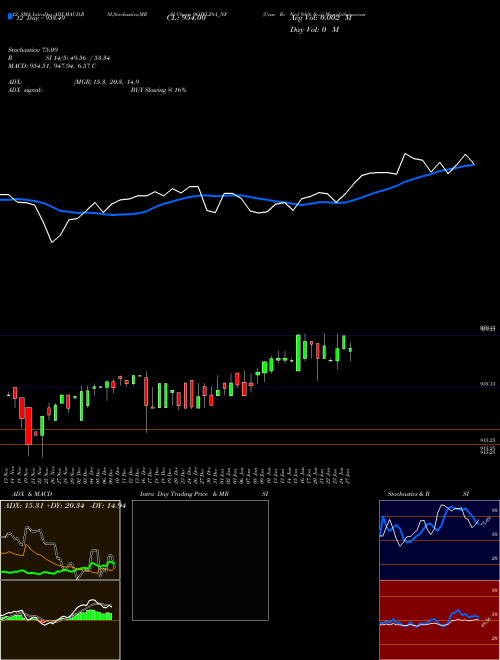Click the "Day Vol: 0 M" label

[314, 30]
